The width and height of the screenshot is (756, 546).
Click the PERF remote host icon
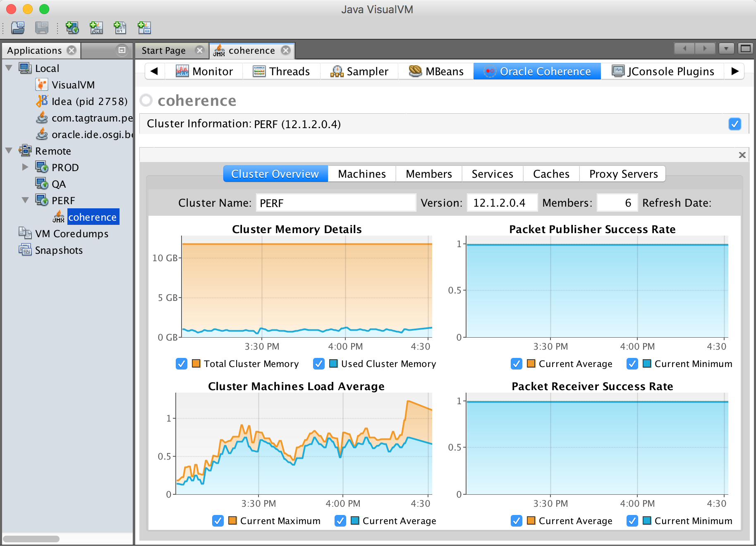point(42,200)
